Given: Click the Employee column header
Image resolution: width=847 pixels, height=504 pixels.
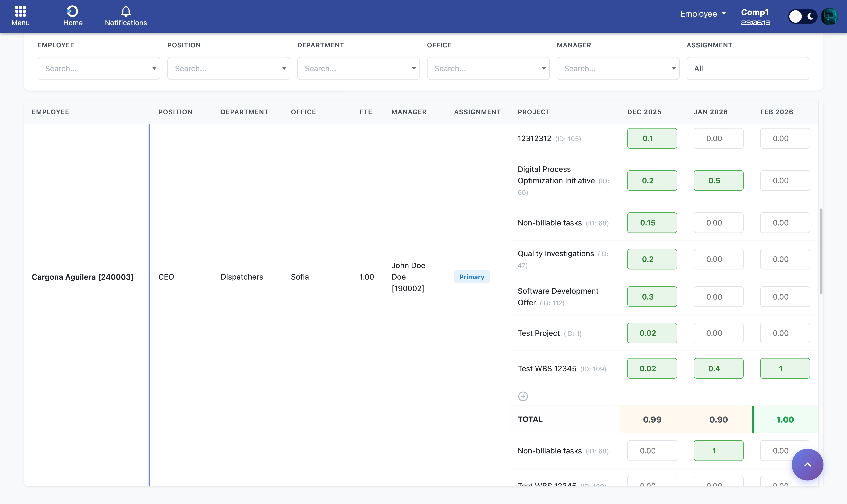Looking at the screenshot, I should (50, 112).
